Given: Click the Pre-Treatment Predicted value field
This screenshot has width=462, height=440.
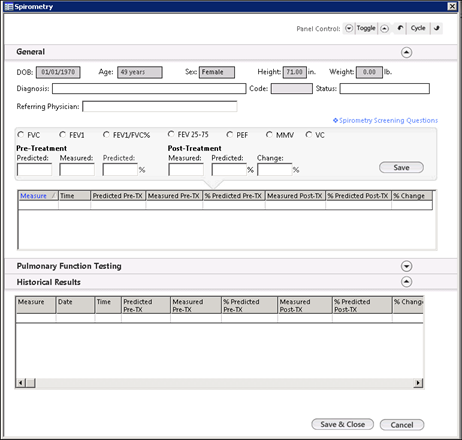Looking at the screenshot, I should (34, 169).
